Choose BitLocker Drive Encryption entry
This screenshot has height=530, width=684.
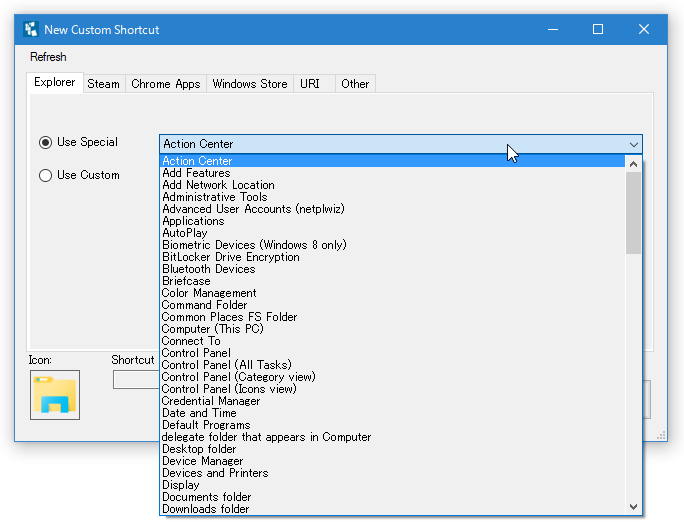[x=393, y=257]
